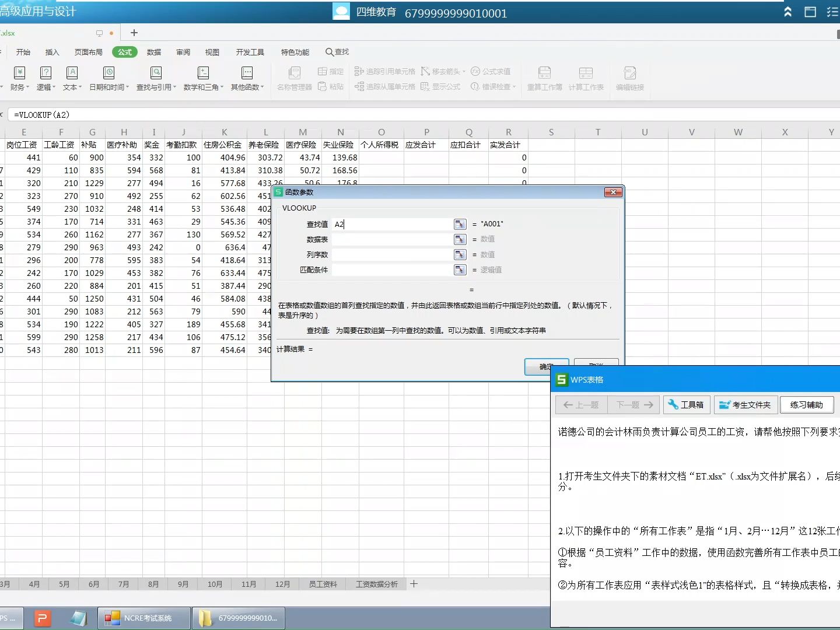This screenshot has height=630, width=840.
Task: Expand the 错误检查 dropdown menu
Action: pyautogui.click(x=513, y=86)
